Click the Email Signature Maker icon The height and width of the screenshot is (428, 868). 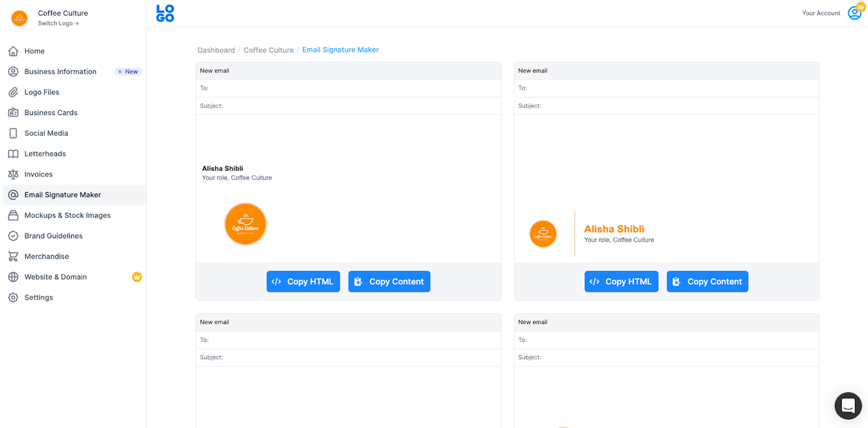tap(14, 195)
